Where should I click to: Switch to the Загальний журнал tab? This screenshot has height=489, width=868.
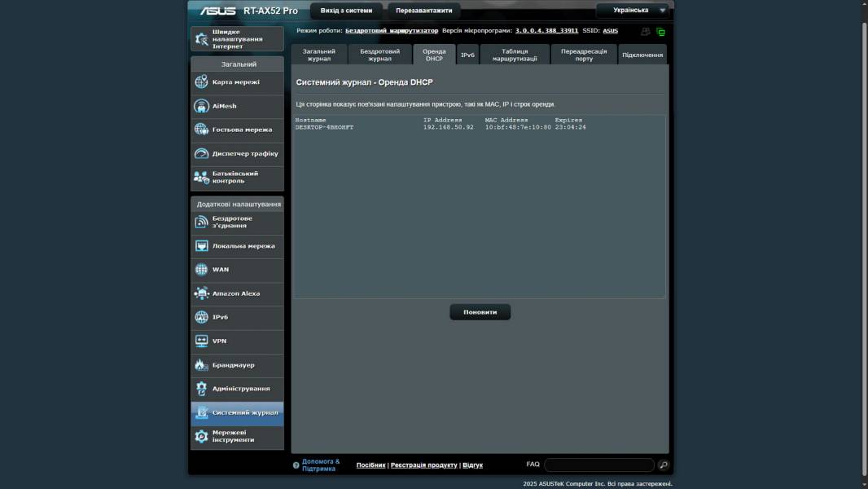[318, 55]
